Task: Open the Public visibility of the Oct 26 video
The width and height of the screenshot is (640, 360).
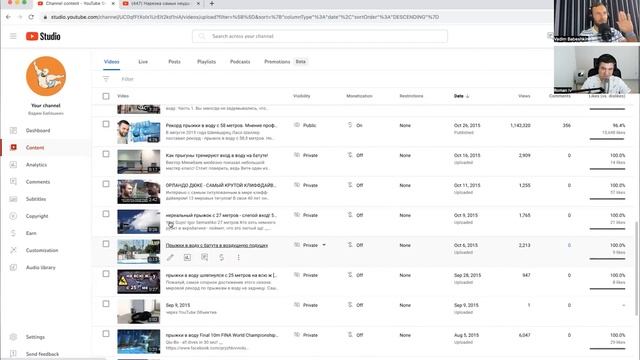Action: 305,125
